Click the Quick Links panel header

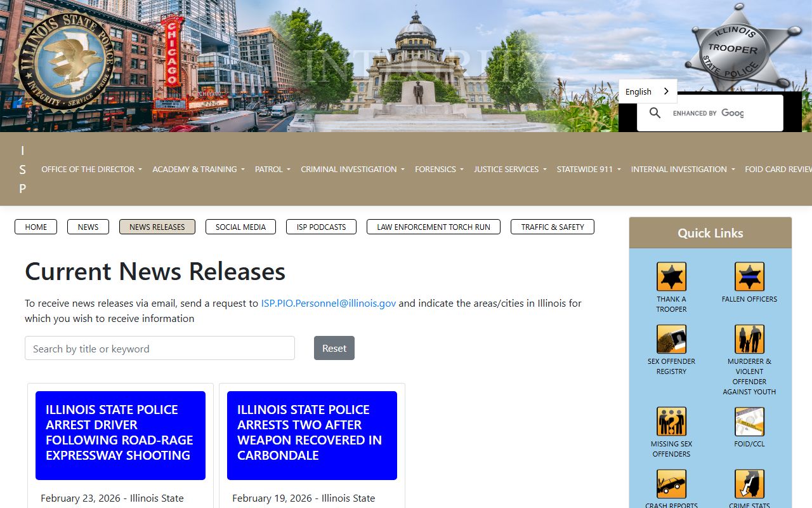click(710, 233)
